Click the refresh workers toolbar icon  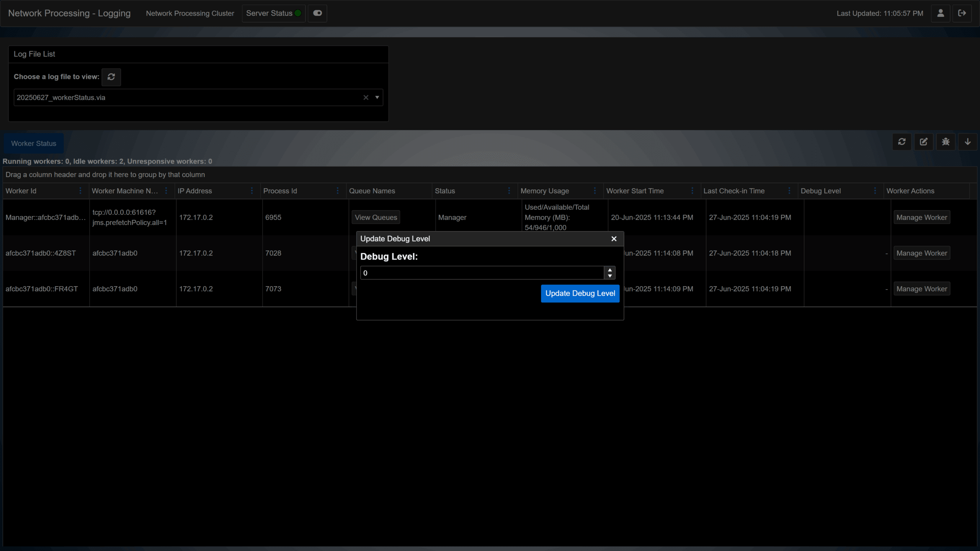click(x=902, y=142)
